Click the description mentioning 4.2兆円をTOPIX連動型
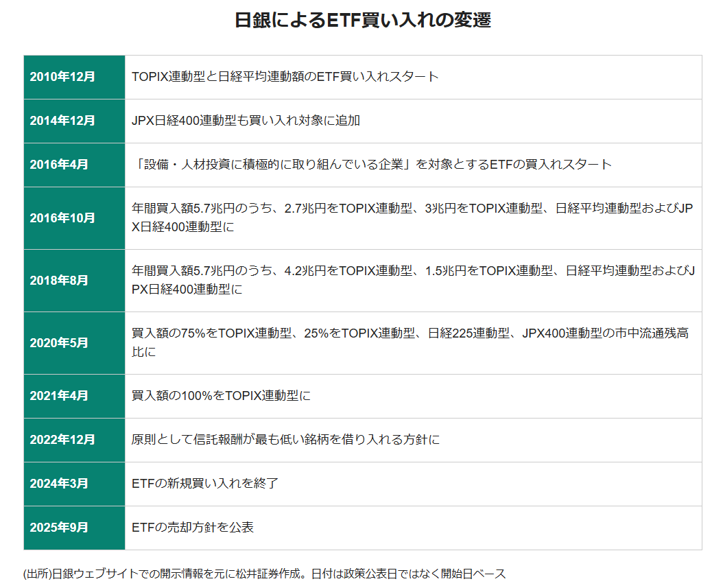The width and height of the screenshot is (723, 588). [412, 280]
